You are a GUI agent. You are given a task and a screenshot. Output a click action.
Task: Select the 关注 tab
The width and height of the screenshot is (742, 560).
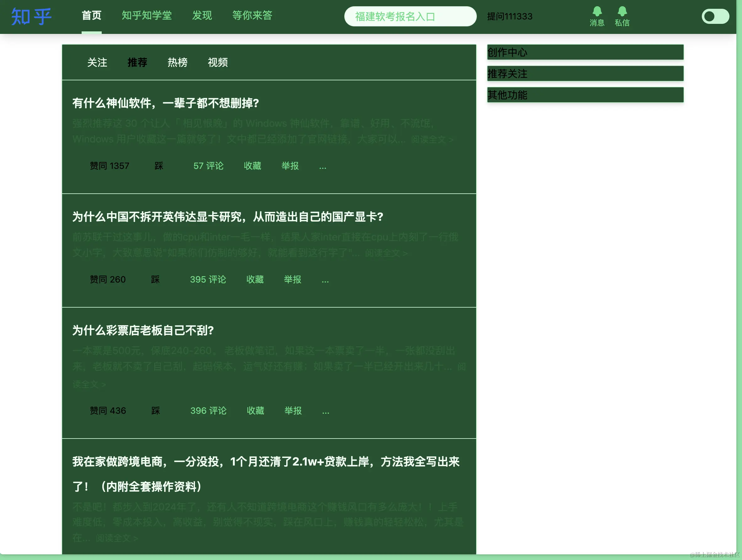[97, 62]
